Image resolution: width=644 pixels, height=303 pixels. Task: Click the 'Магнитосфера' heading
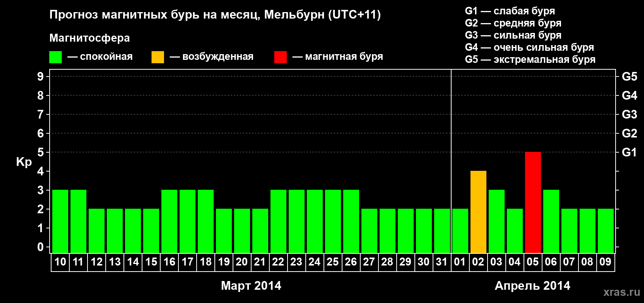89,38
